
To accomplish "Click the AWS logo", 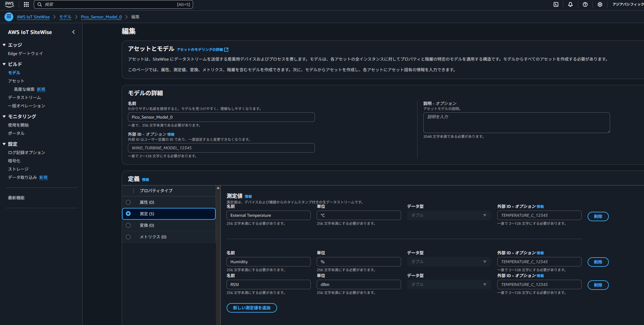I will 9,4.
